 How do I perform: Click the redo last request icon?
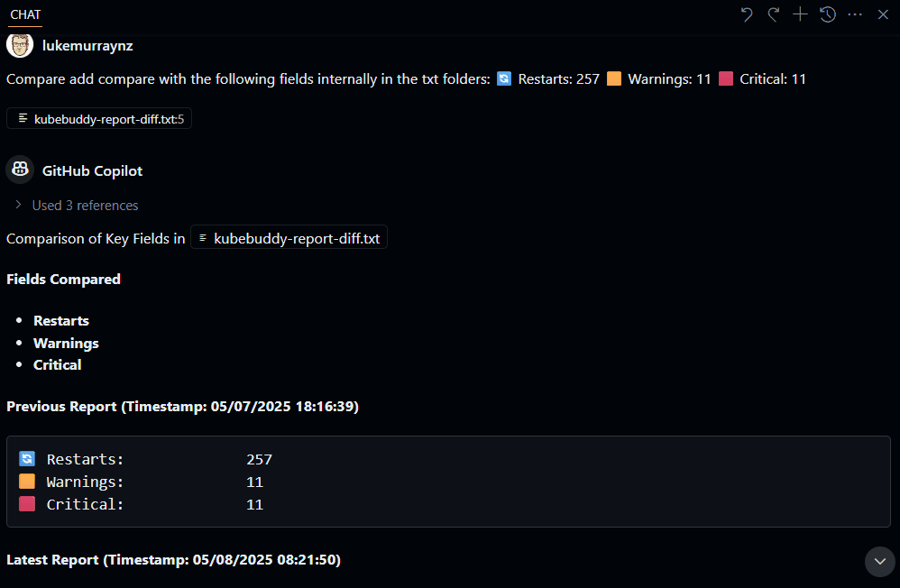773,14
